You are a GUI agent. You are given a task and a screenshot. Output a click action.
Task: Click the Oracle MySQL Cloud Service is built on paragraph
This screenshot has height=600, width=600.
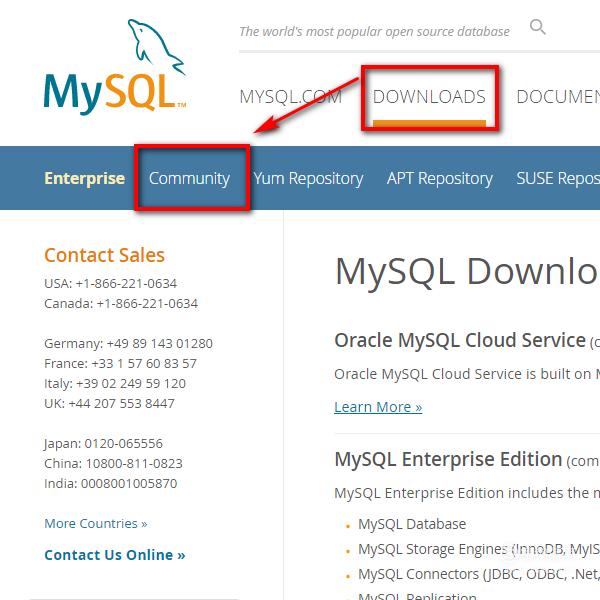[467, 374]
